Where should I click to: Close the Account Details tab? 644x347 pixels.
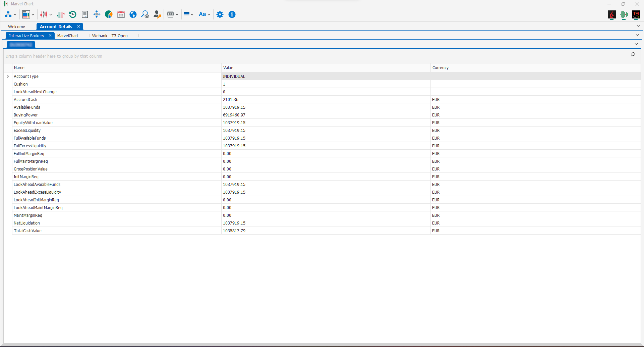tap(78, 27)
